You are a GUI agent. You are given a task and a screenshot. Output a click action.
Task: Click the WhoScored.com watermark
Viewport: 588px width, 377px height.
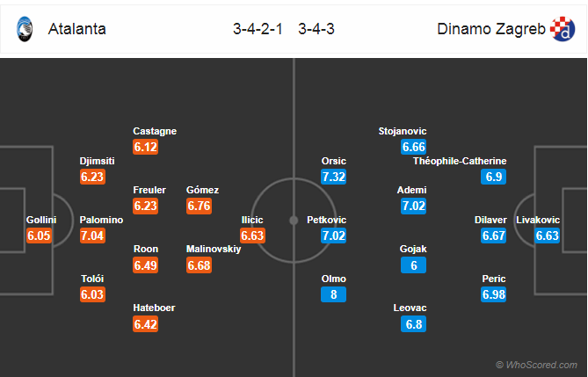[537, 365]
